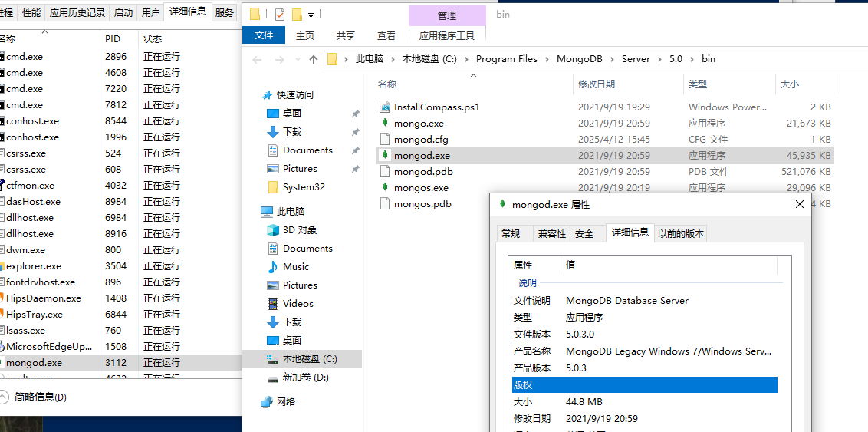Click the This PC monitor icon in sidebar

tap(267, 212)
